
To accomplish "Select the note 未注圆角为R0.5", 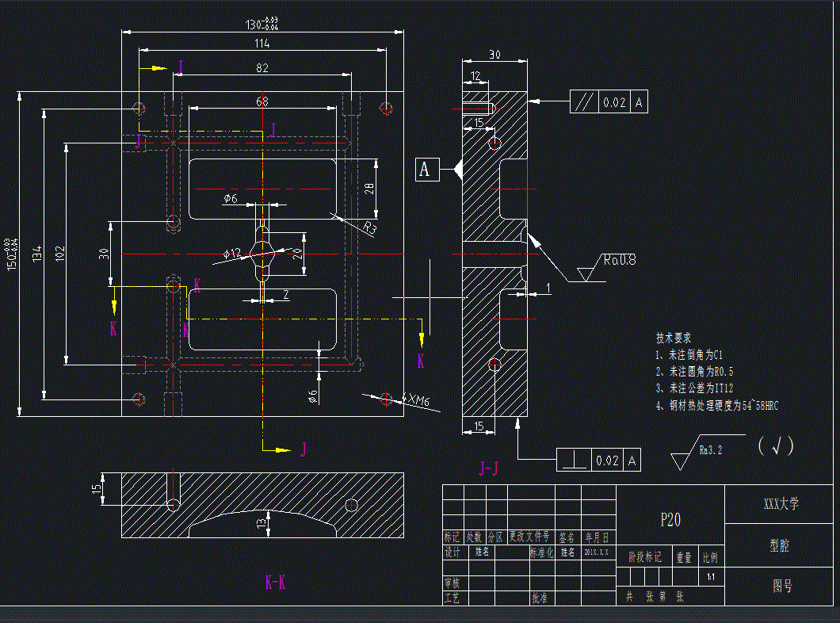I will [x=694, y=372].
